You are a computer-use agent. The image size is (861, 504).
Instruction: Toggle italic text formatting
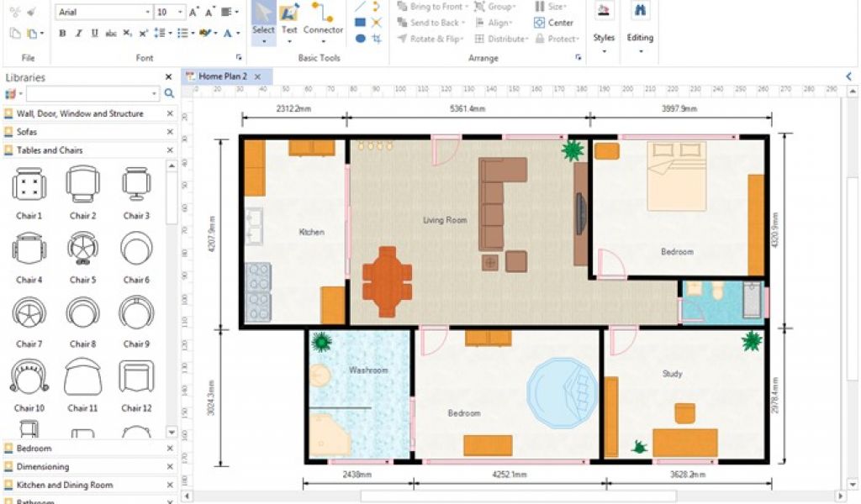78,34
